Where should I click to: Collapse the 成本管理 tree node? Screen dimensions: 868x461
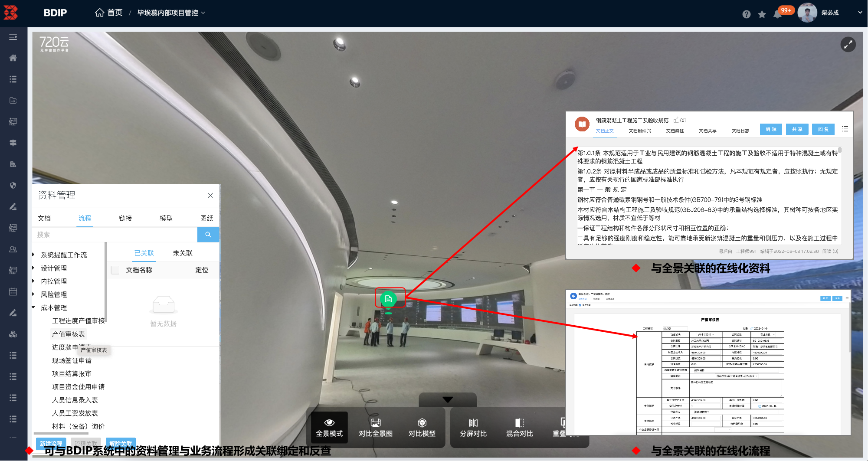coord(33,307)
